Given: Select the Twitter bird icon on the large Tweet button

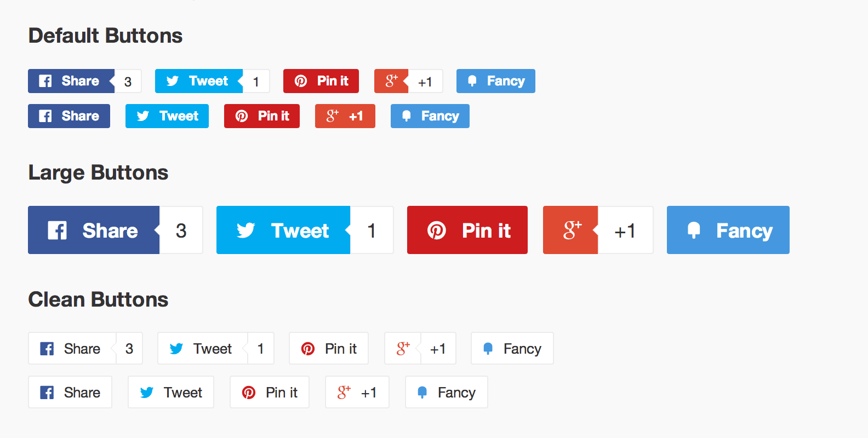Looking at the screenshot, I should coord(246,230).
